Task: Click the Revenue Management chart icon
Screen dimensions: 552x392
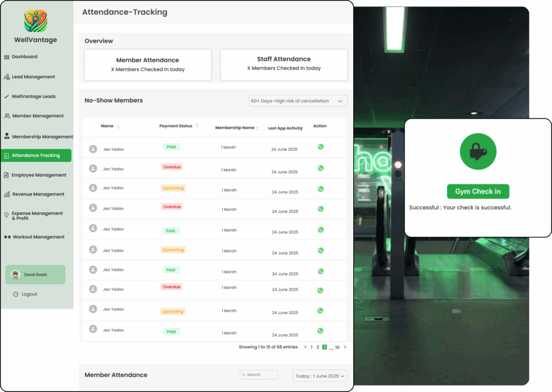Action: tap(6, 194)
